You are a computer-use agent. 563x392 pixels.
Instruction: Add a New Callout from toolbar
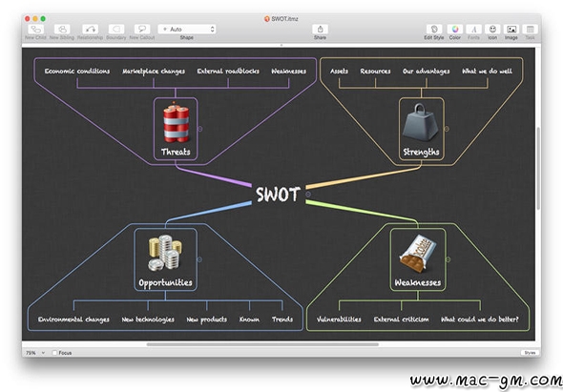[142, 29]
